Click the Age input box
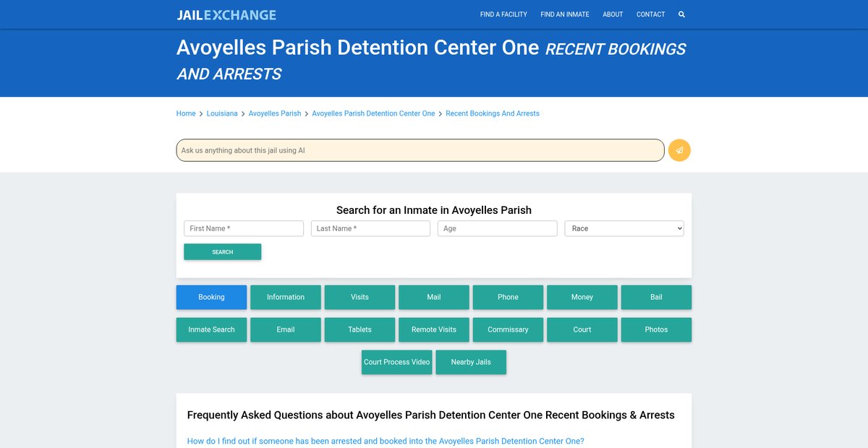 coord(497,228)
